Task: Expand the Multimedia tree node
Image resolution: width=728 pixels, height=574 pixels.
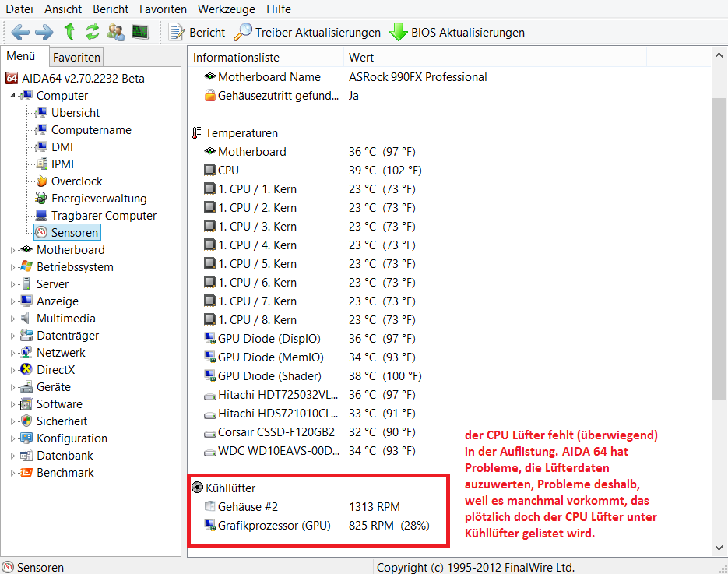Action: click(x=12, y=319)
